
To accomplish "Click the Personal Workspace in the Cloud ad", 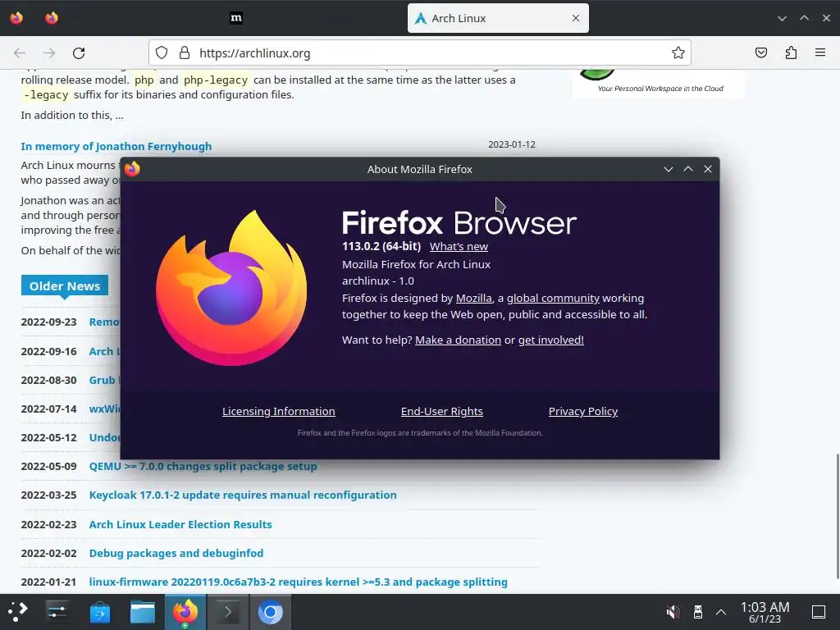I will (x=659, y=83).
